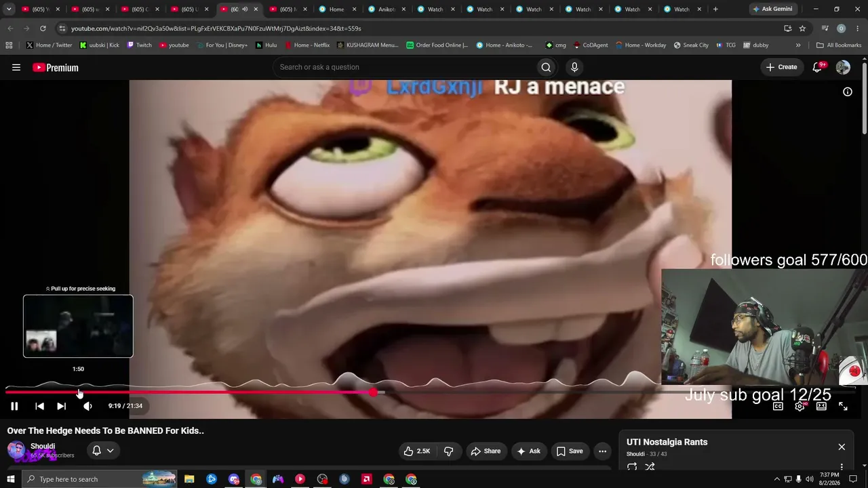Open For You | Disney+ bookmark
The image size is (868, 488).
(x=222, y=45)
